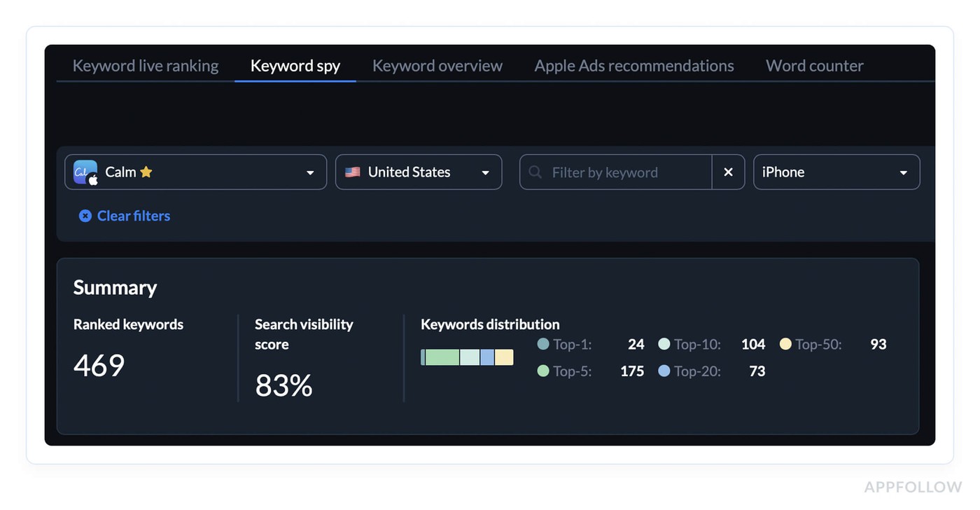Click the Filter by keyword input
980x510 pixels.
pos(616,172)
